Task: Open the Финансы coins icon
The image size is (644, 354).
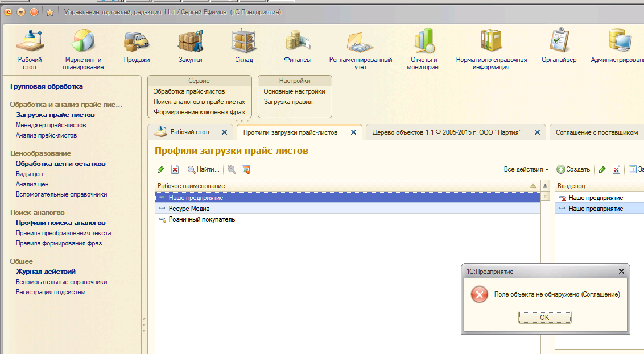Action: [x=298, y=42]
